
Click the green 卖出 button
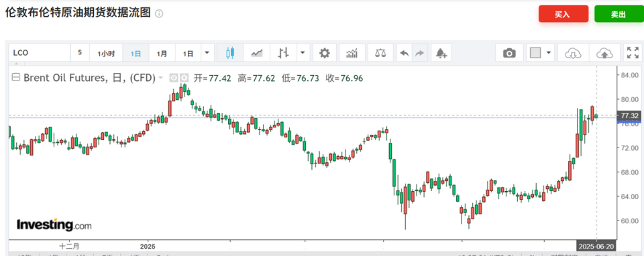click(618, 14)
